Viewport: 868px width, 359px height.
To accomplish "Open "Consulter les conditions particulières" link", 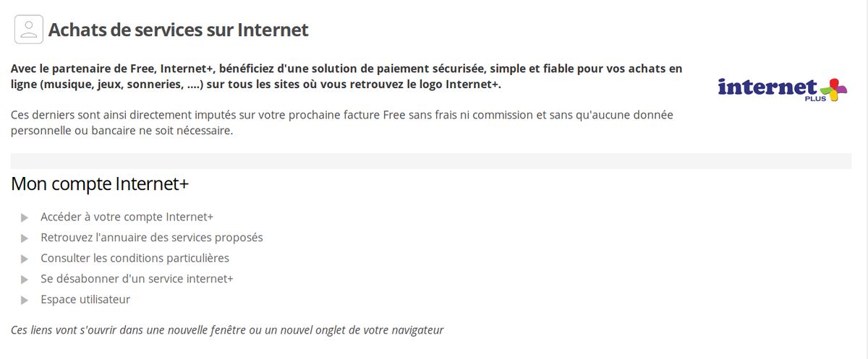I will pyautogui.click(x=135, y=258).
